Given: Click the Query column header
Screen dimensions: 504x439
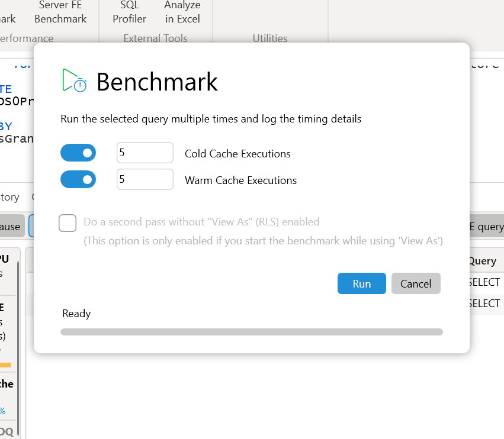Looking at the screenshot, I should [x=483, y=261].
